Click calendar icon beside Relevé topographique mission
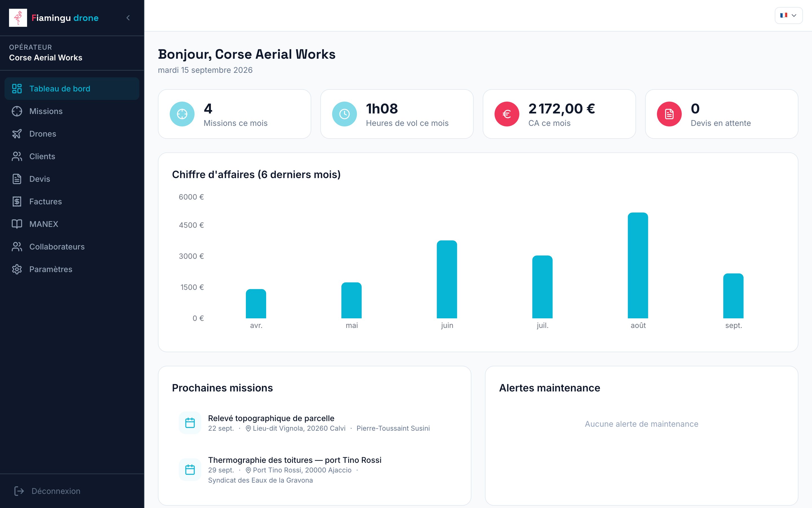 190,423
